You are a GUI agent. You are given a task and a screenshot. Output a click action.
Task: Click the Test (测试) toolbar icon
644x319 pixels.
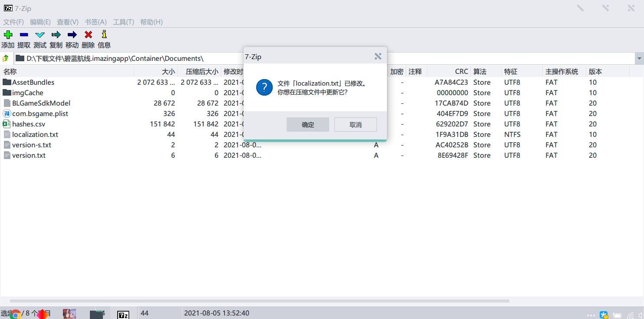click(x=40, y=35)
